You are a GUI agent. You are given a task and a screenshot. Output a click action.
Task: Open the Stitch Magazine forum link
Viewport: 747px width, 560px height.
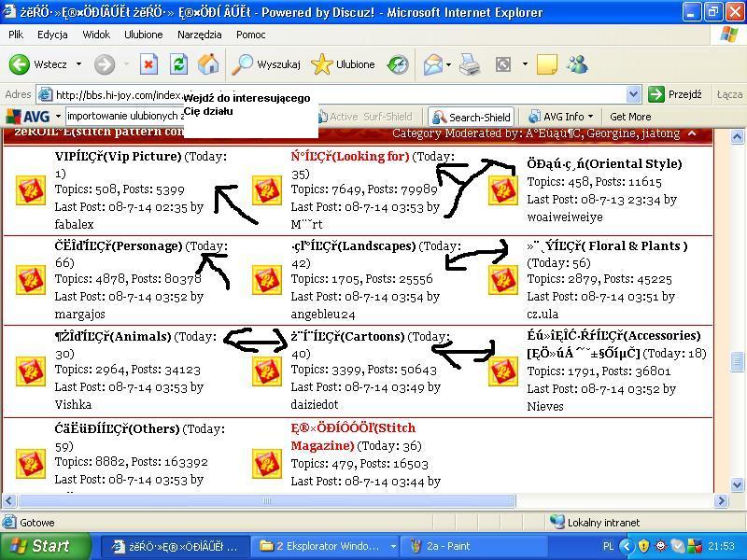tap(353, 437)
